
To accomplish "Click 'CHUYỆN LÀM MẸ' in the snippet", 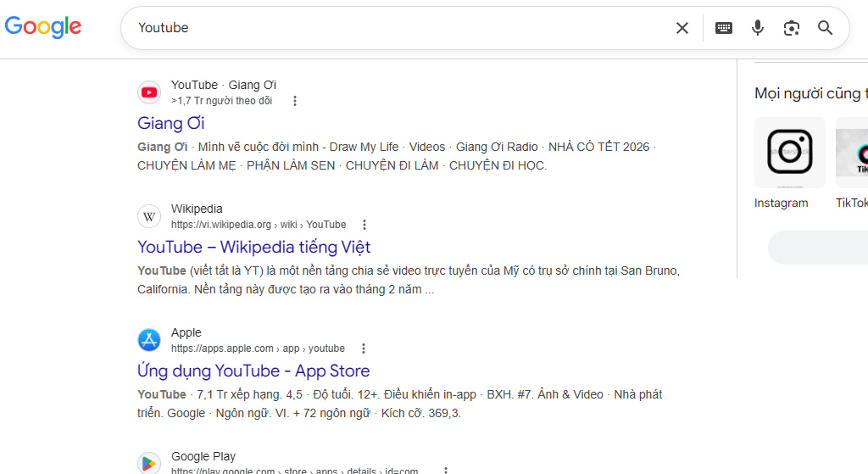I will tap(186, 165).
